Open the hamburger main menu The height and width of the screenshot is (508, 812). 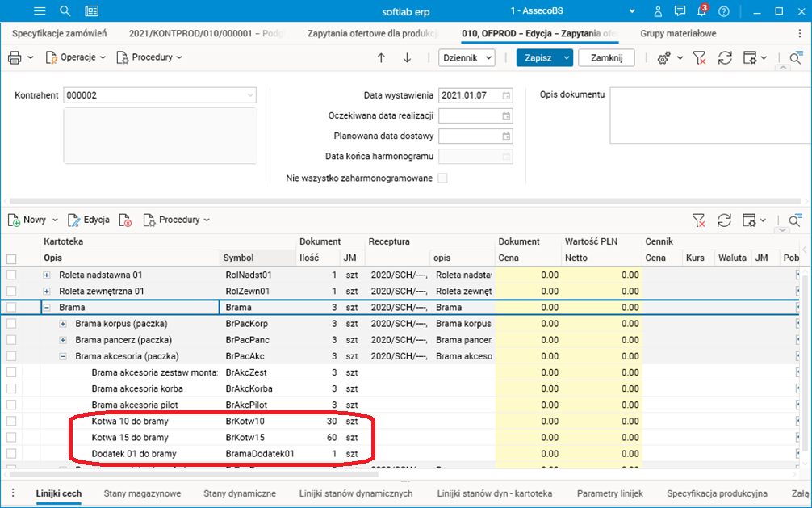tap(40, 10)
